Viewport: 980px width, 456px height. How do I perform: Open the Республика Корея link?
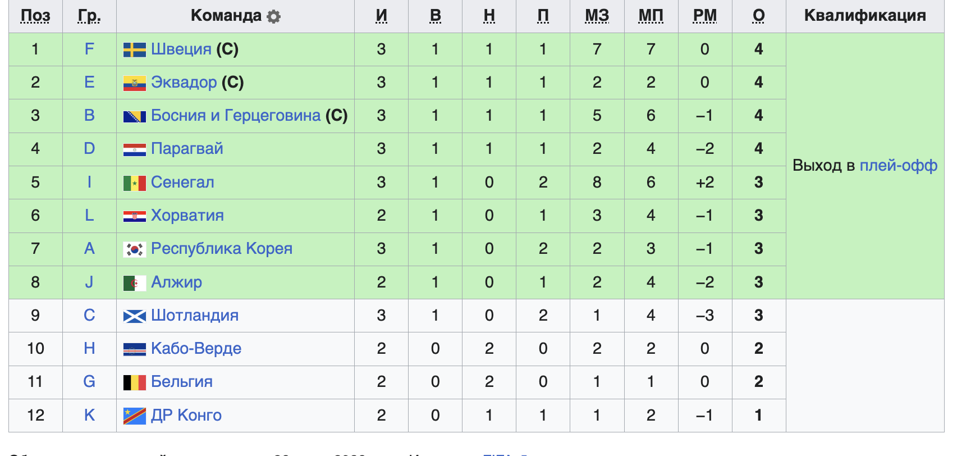pos(222,249)
